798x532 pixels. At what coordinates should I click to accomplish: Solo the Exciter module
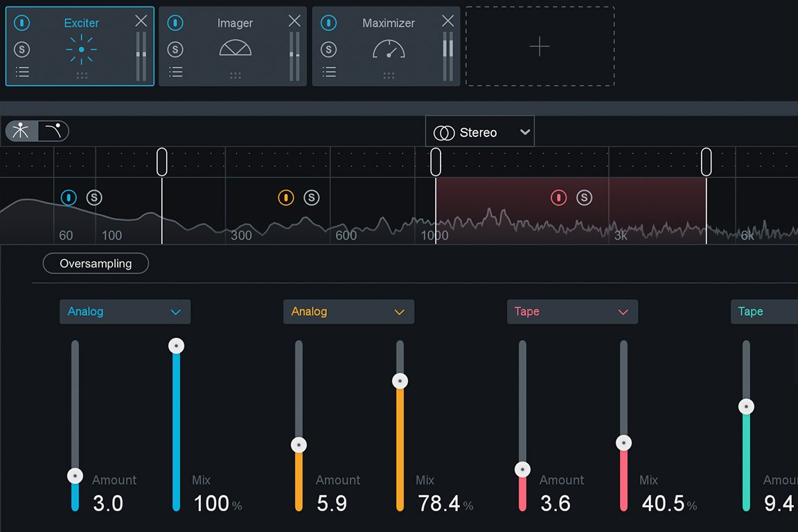pos(21,49)
